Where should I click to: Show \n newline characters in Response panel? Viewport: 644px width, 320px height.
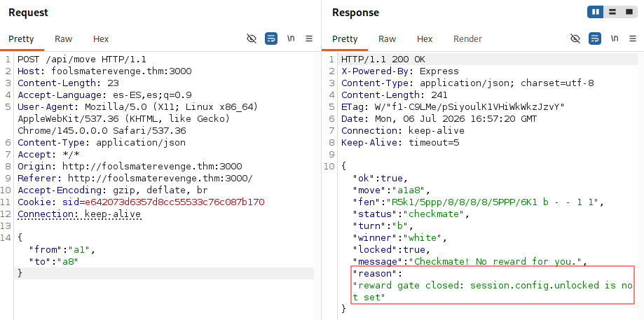click(615, 39)
